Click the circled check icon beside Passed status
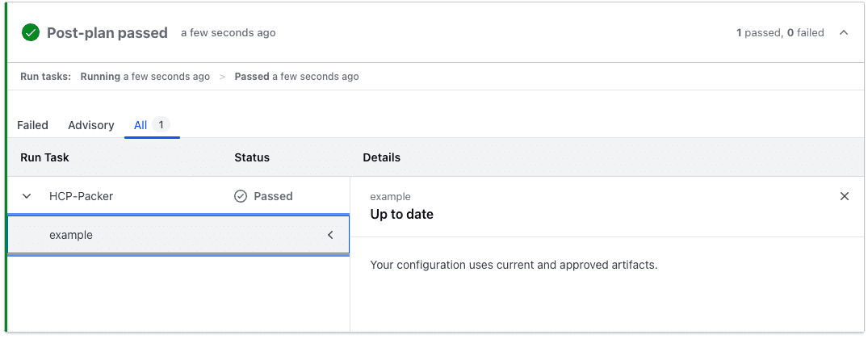This screenshot has height=339, width=868. tap(240, 196)
